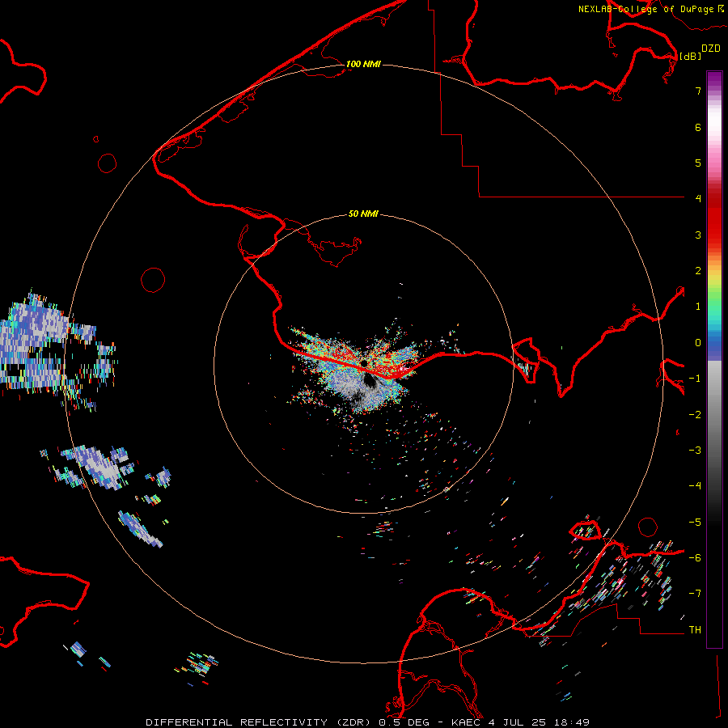
Task: Click the 1 dB tick label on the scale
Action: pyautogui.click(x=698, y=307)
